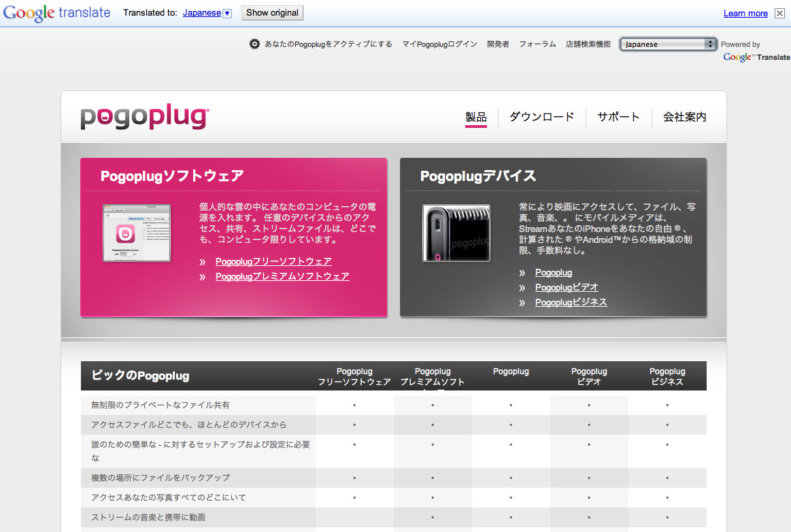The image size is (791, 532).
Task: Click the gear icon beside the activate Pogoplug link
Action: [x=255, y=44]
